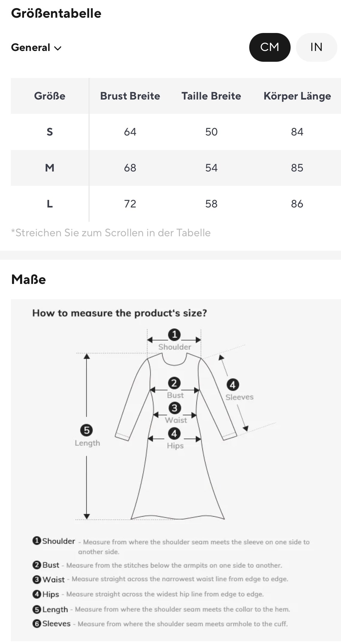
Task: Click the Hips number marker on the dress
Action: pos(174,434)
